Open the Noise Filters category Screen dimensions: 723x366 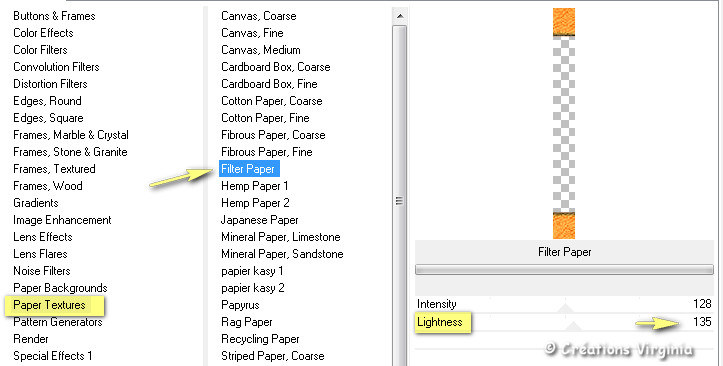pyautogui.click(x=42, y=272)
